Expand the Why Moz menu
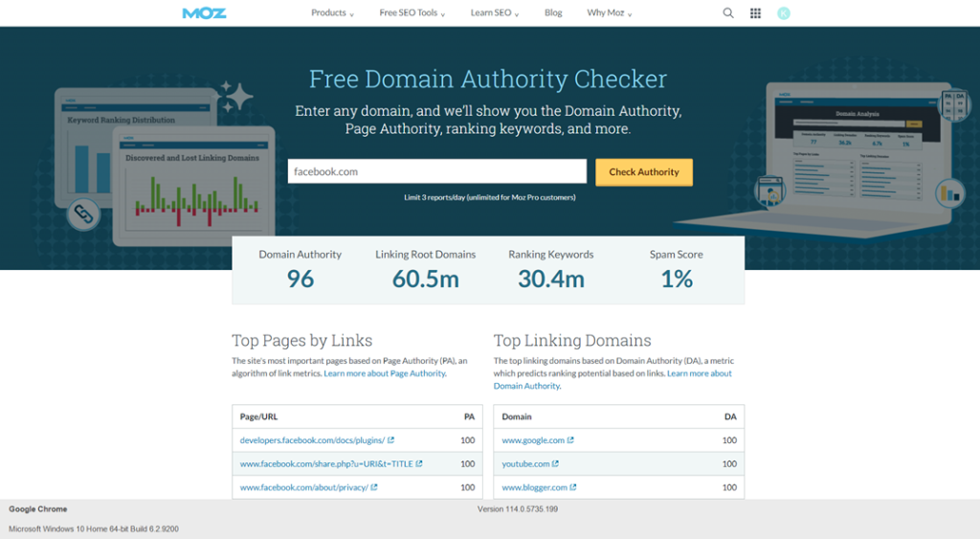The width and height of the screenshot is (980, 539). click(x=610, y=13)
